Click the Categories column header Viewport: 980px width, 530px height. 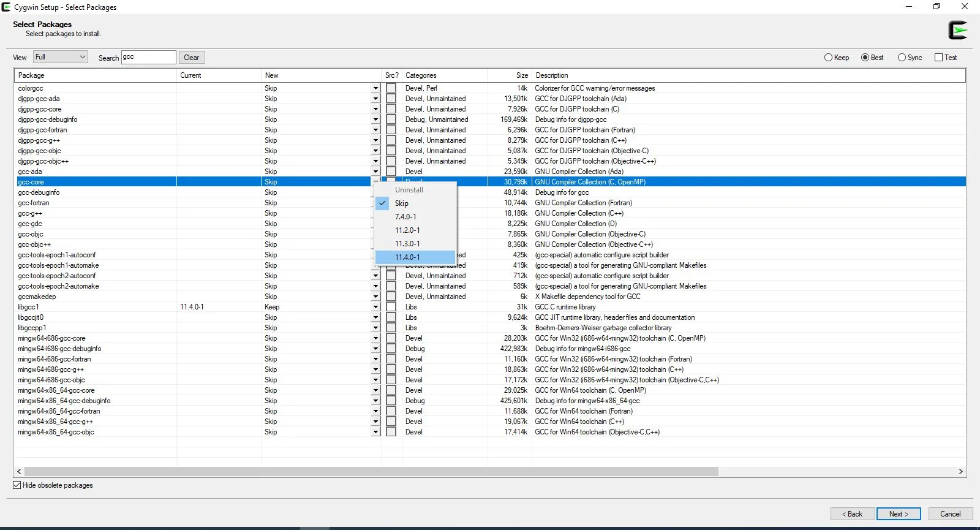coord(445,75)
